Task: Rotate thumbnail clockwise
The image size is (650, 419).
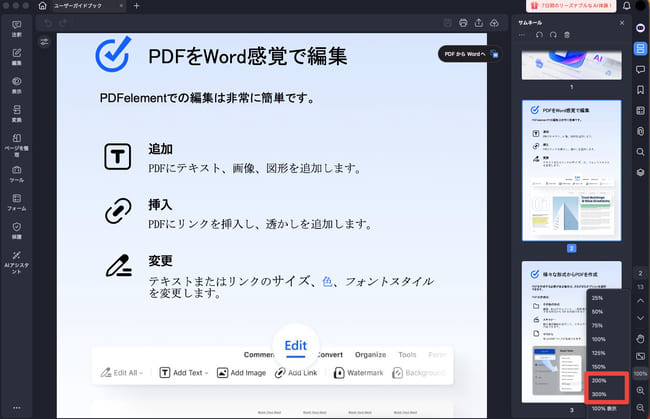Action: tap(553, 35)
